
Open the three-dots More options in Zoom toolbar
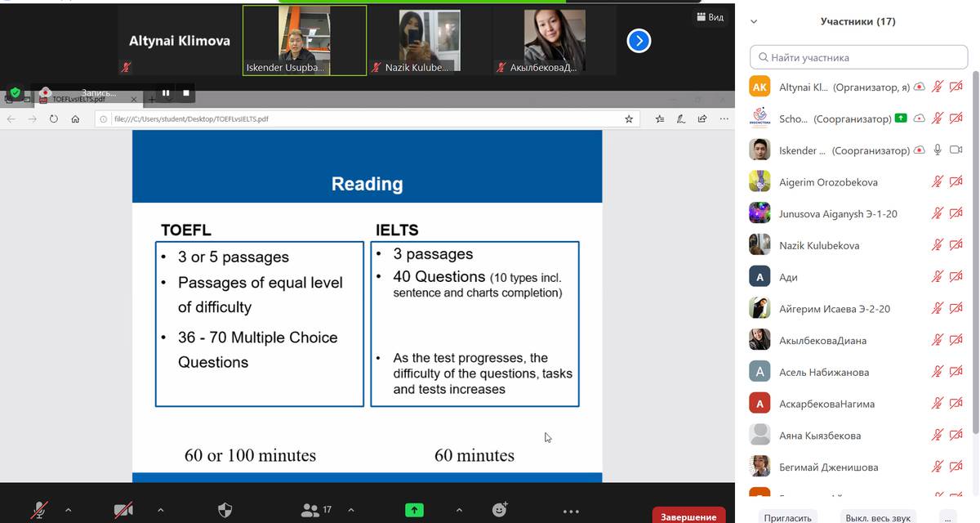pyautogui.click(x=571, y=510)
